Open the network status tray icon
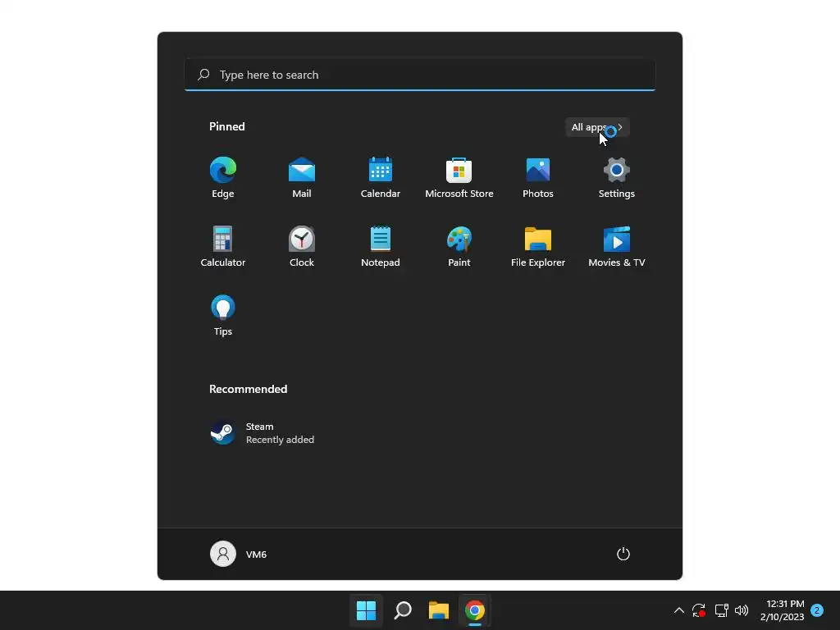The height and width of the screenshot is (630, 840). click(x=722, y=610)
